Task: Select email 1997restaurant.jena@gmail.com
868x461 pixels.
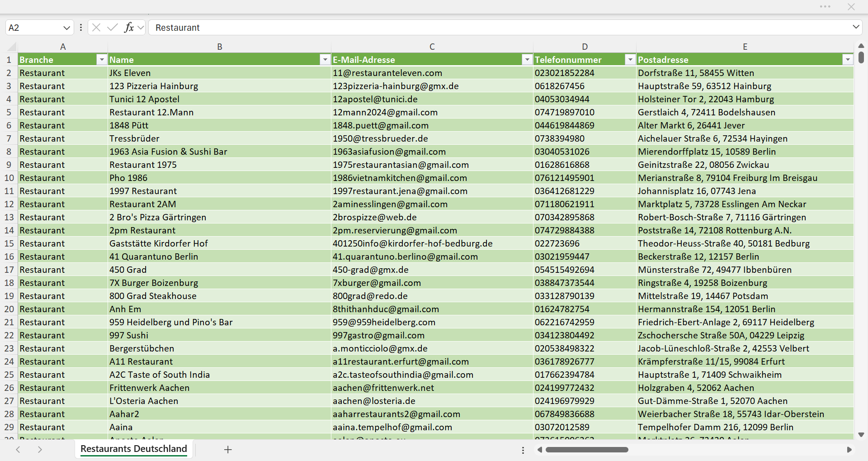Action: coord(432,191)
